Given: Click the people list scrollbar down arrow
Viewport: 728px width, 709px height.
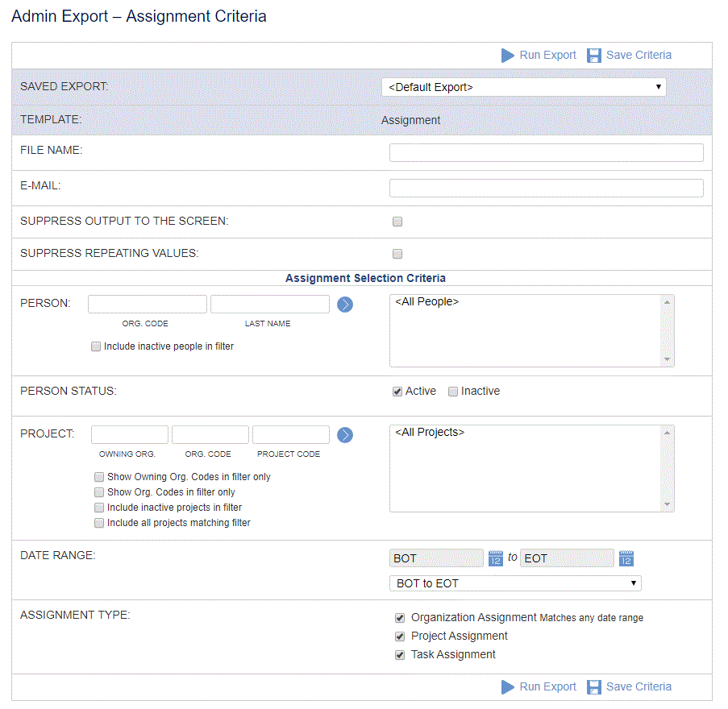Looking at the screenshot, I should [x=668, y=359].
